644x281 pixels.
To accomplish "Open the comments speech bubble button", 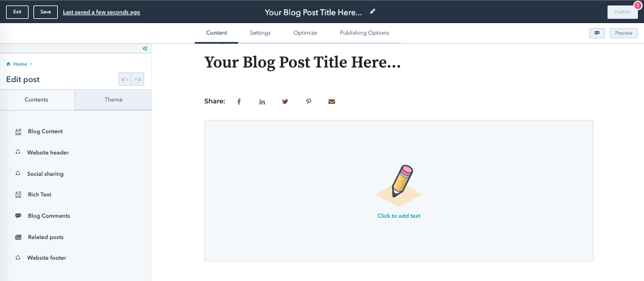I will 597,33.
